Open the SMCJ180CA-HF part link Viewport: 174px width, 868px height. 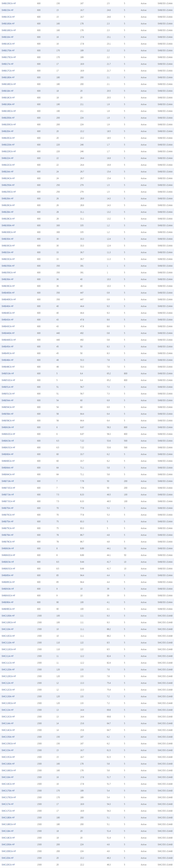pos(9,824)
